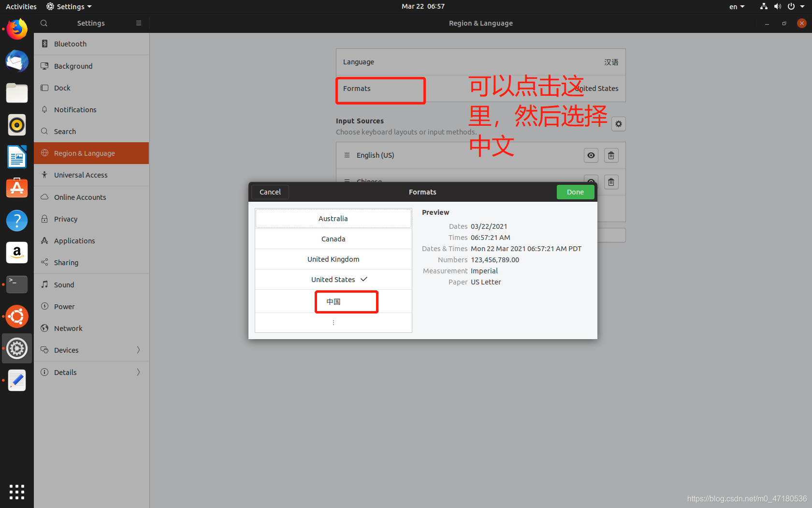The image size is (812, 508).
Task: Cancel the Formats dialog
Action: (270, 192)
